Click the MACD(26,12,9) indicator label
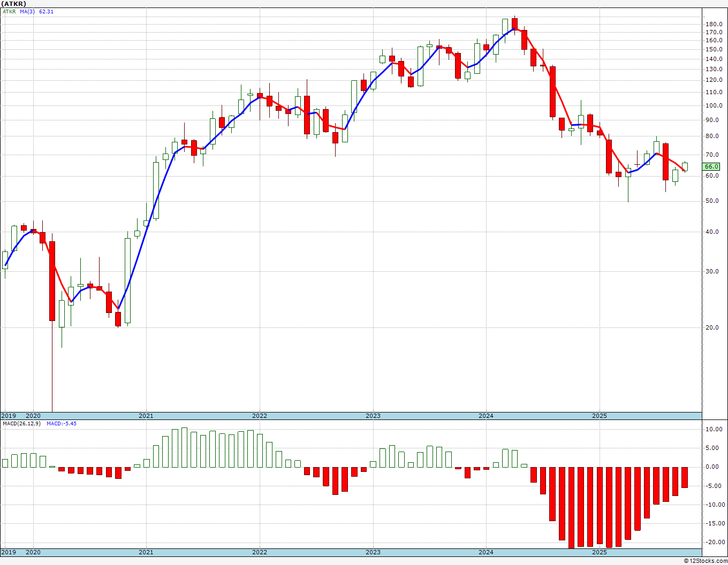 (x=22, y=424)
